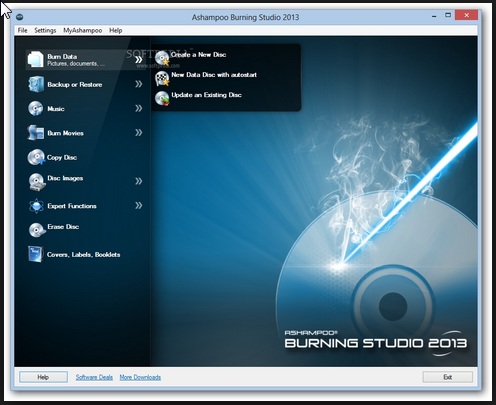This screenshot has width=496, height=405.
Task: Expand the Burn Movies chevron
Action: 139,133
